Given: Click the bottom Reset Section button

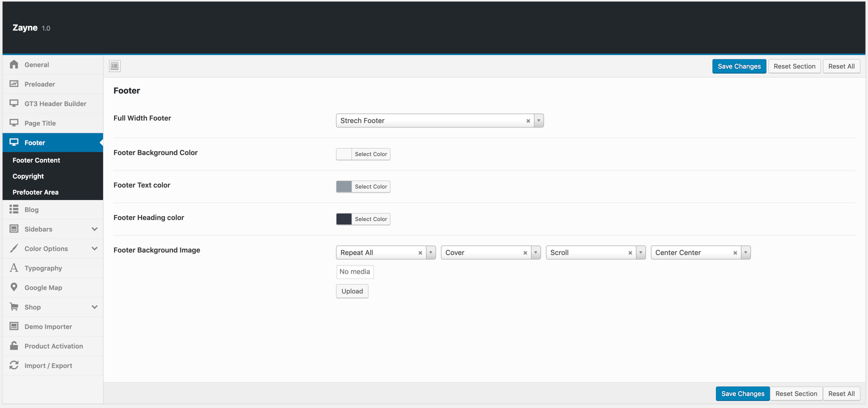Looking at the screenshot, I should (796, 393).
